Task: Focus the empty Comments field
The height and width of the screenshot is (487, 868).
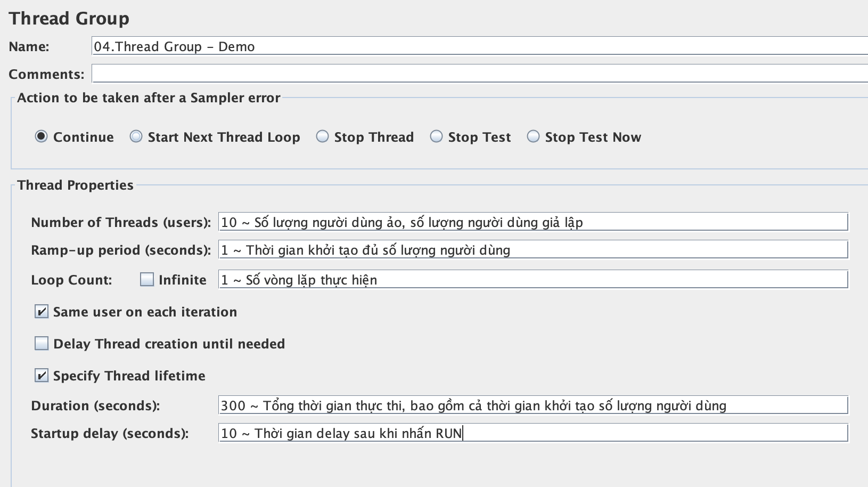Action: 479,74
